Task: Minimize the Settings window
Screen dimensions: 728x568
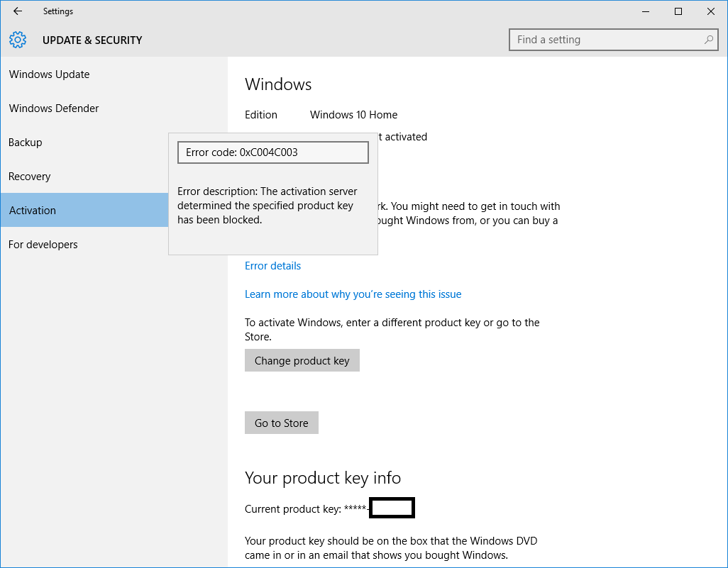Action: point(646,11)
